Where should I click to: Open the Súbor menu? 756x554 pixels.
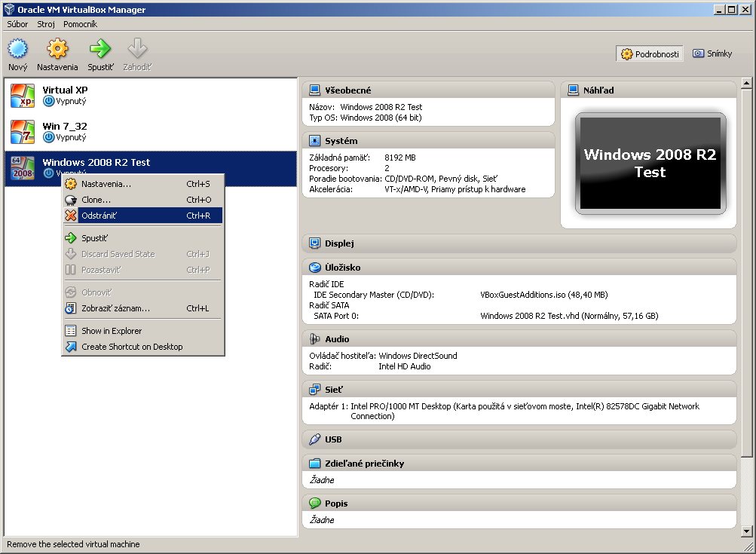click(x=16, y=23)
